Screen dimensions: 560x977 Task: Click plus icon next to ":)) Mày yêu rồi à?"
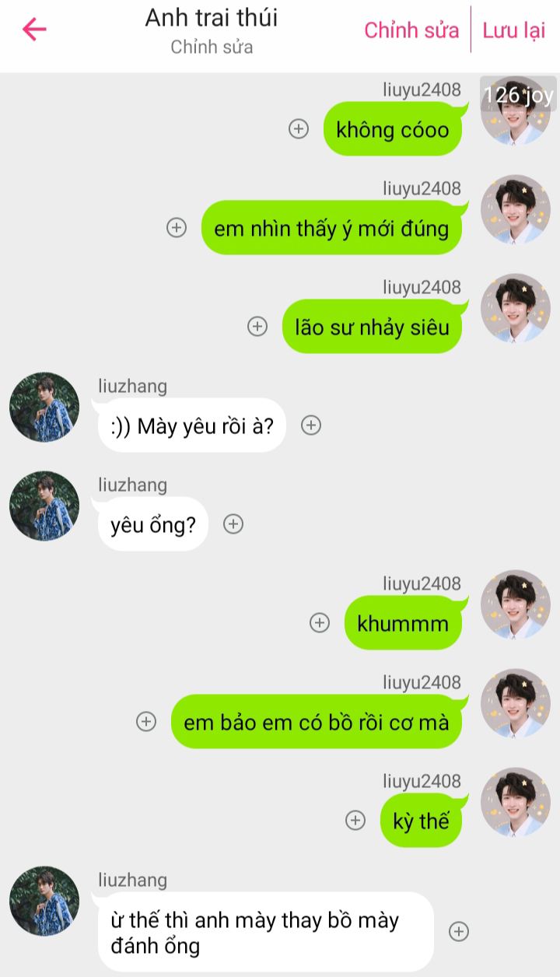(x=311, y=425)
